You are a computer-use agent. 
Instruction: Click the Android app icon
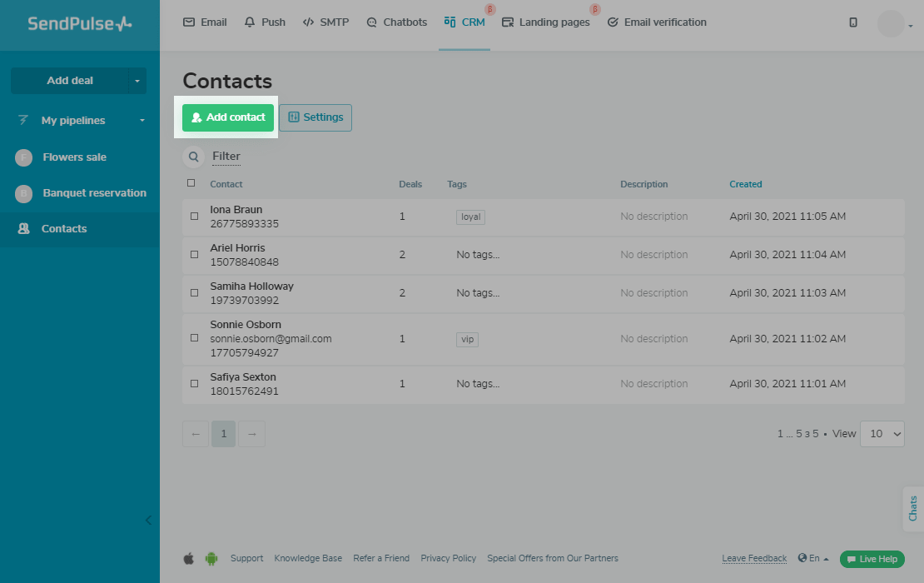pyautogui.click(x=211, y=558)
